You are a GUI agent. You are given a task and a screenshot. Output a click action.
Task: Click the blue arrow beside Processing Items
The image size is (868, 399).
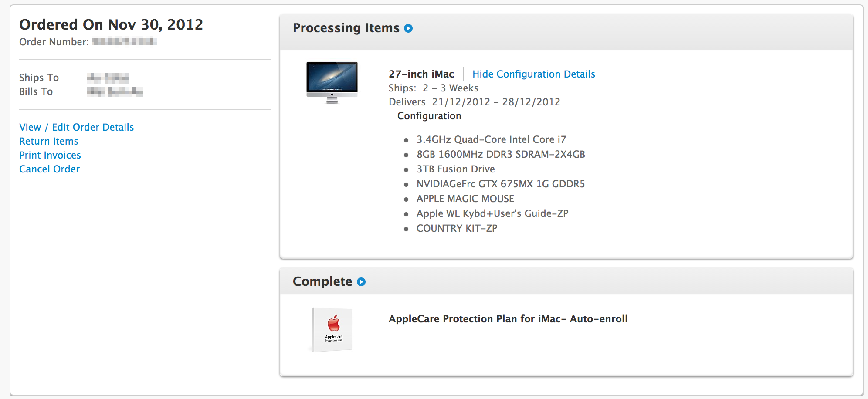click(x=408, y=28)
